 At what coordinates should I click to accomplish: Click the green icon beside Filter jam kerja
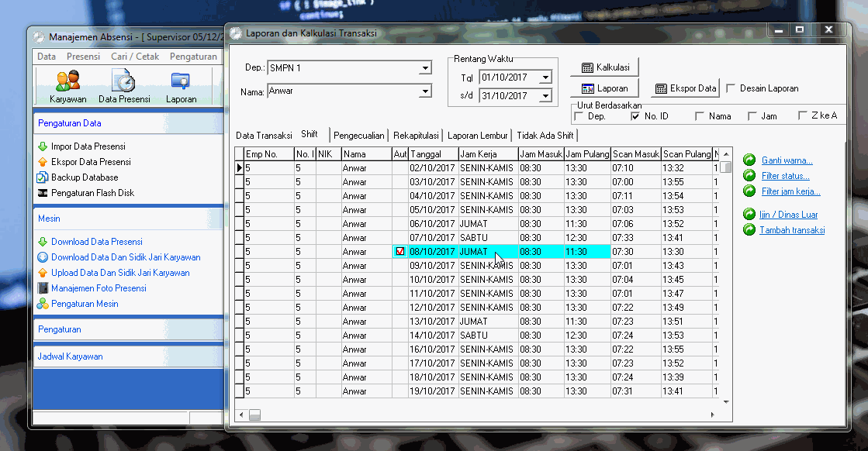click(749, 191)
